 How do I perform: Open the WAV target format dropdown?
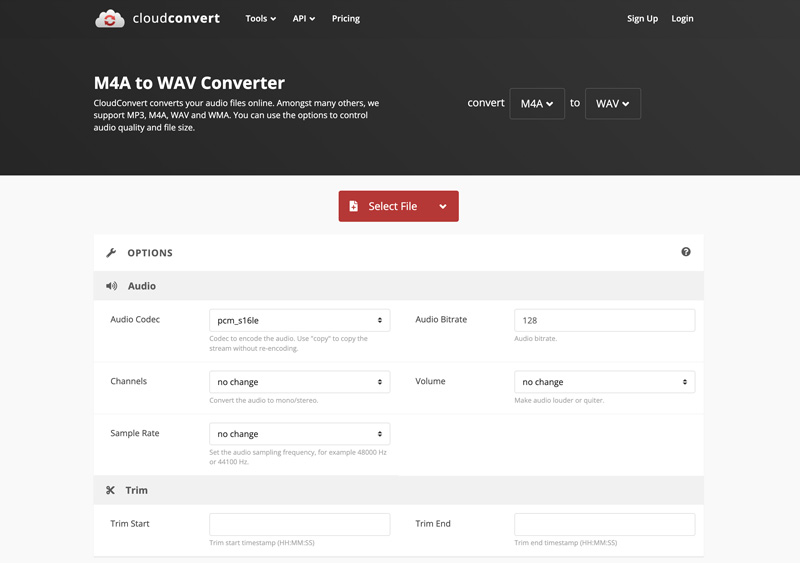pos(612,104)
